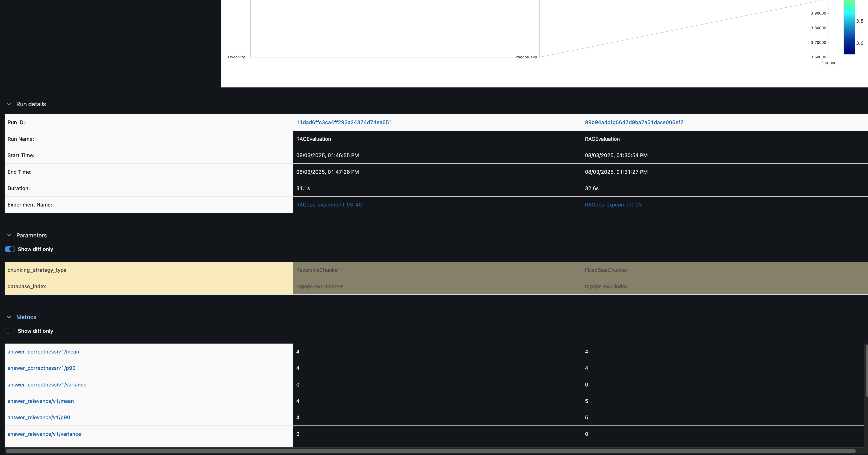This screenshot has height=455, width=868.
Task: Collapse the Run details section chevron
Action: tap(9, 104)
